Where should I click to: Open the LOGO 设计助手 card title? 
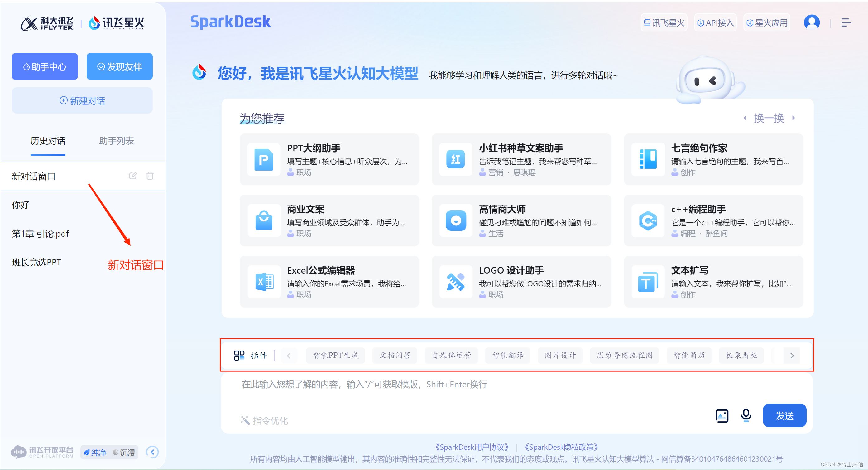(511, 270)
